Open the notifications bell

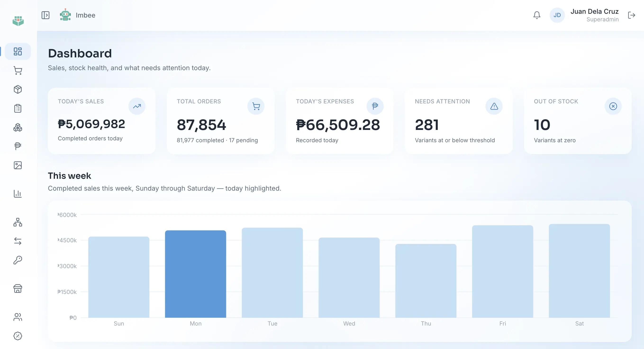[537, 15]
